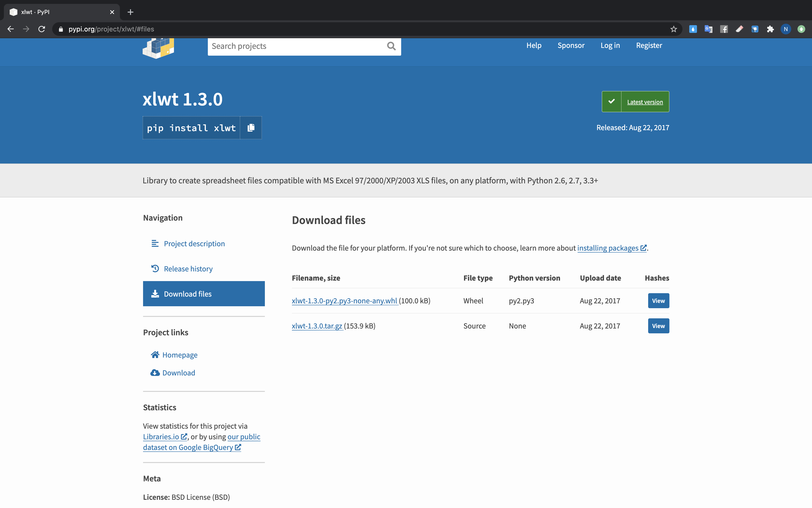Select Download files navigation item
Image resolution: width=812 pixels, height=508 pixels.
204,294
